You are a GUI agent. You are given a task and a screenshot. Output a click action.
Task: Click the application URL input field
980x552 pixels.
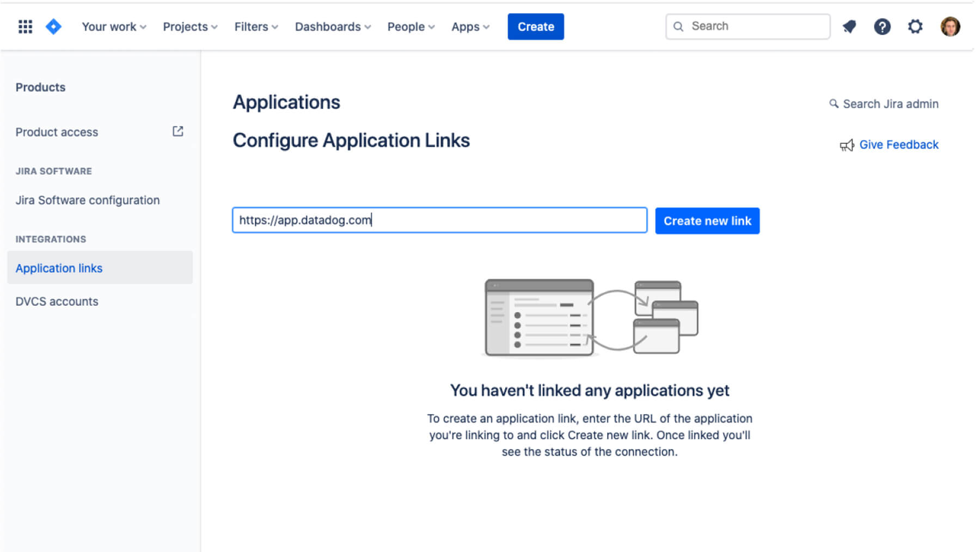coord(439,220)
